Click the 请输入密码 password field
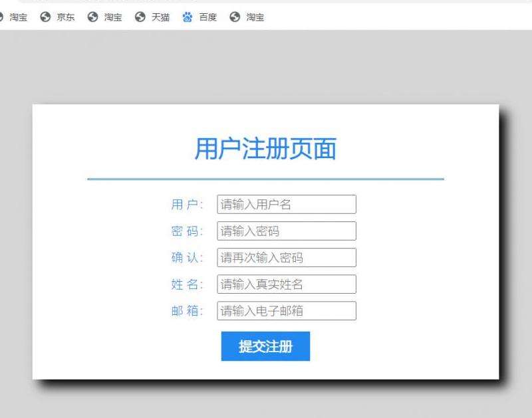 pyautogui.click(x=287, y=231)
